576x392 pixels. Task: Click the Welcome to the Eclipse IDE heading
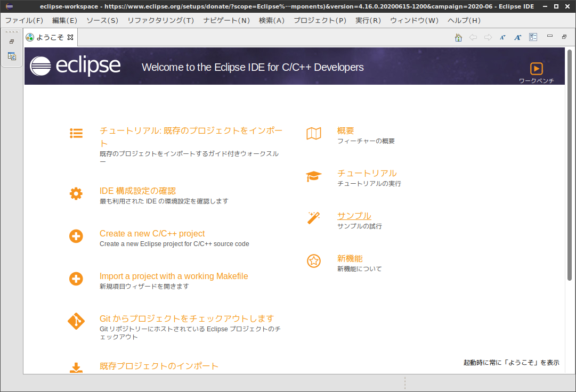[x=253, y=67]
